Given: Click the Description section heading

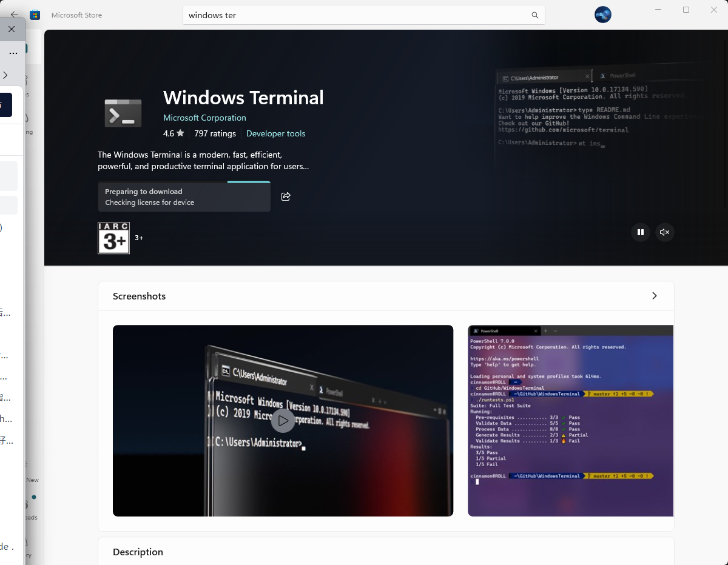Looking at the screenshot, I should pyautogui.click(x=138, y=552).
